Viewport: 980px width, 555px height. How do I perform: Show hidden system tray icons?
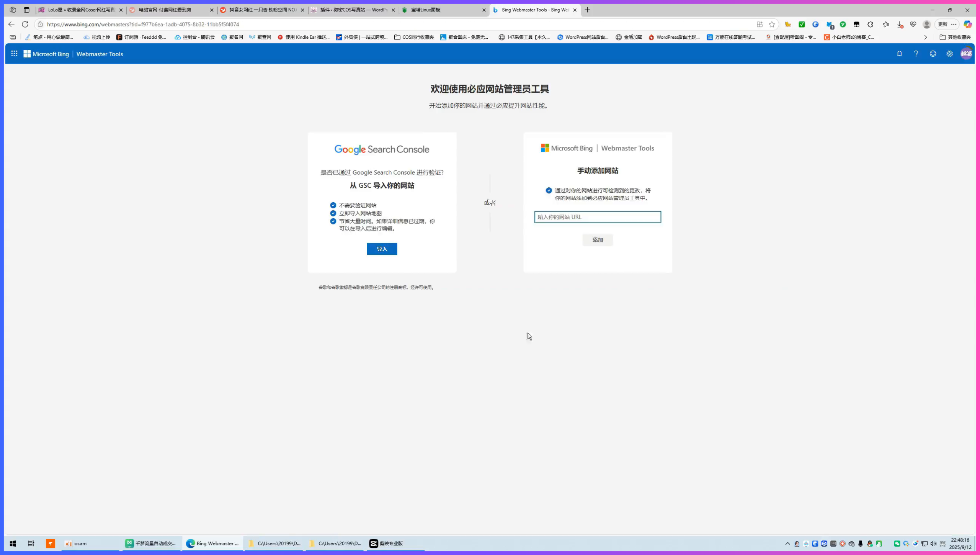(x=788, y=544)
